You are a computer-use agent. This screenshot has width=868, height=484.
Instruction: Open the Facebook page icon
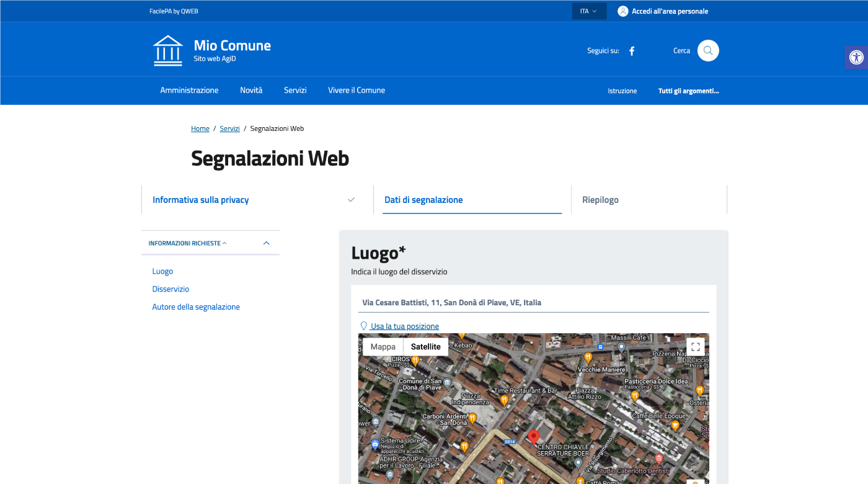tap(632, 51)
